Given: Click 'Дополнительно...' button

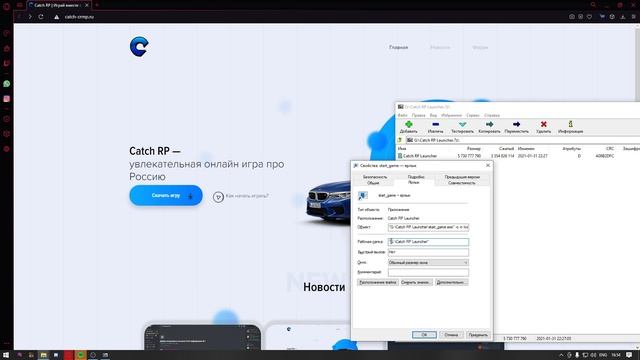Looking at the screenshot, I should tap(451, 282).
